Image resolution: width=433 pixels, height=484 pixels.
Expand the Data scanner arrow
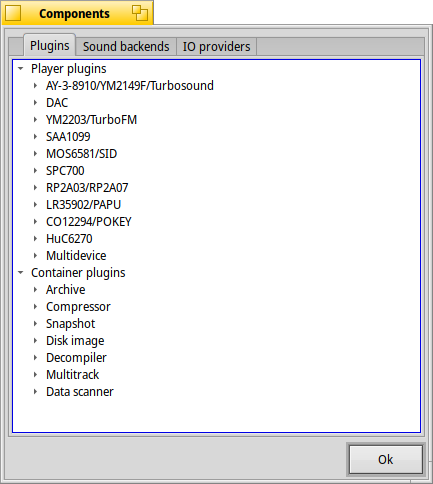tap(35, 392)
